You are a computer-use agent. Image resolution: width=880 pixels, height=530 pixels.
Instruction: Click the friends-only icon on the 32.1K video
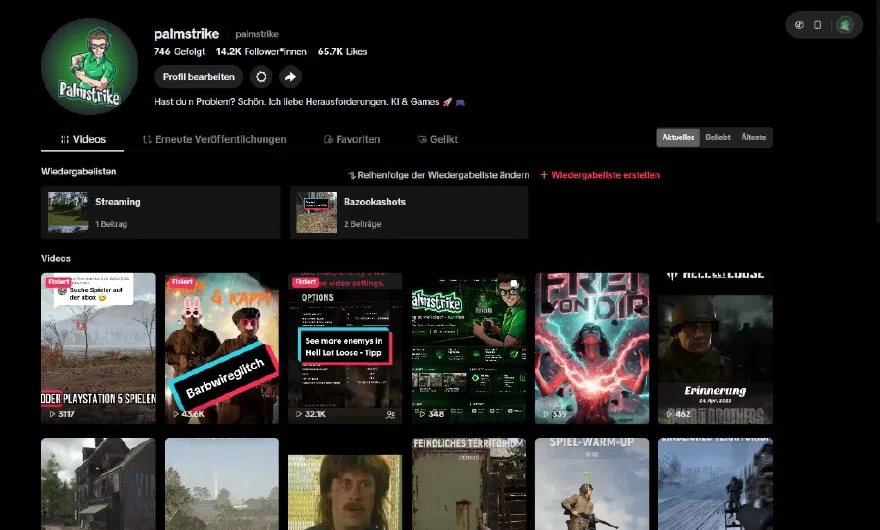(x=391, y=414)
